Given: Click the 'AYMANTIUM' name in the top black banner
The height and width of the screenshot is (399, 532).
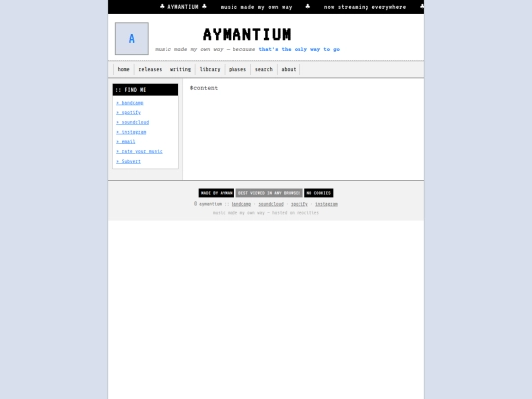Looking at the screenshot, I should [x=183, y=7].
